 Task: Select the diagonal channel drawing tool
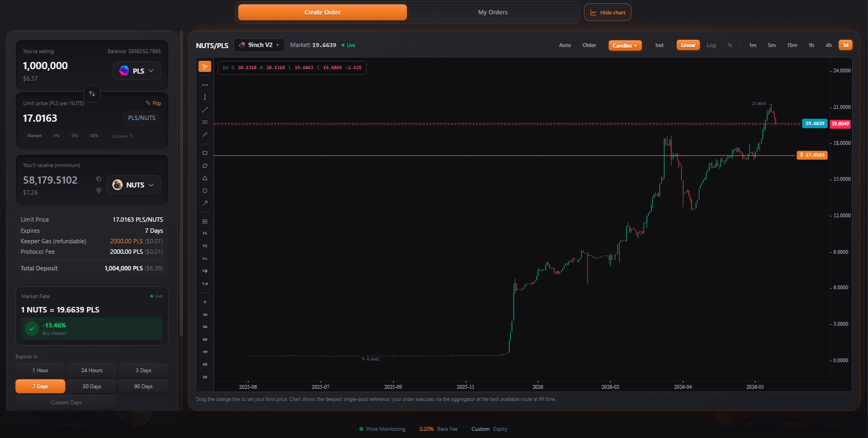click(x=205, y=134)
